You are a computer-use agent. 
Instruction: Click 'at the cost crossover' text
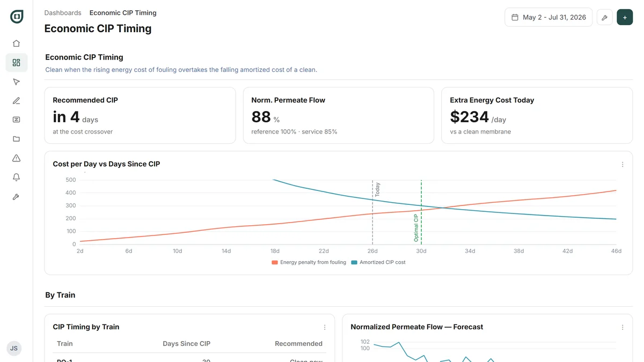point(83,132)
